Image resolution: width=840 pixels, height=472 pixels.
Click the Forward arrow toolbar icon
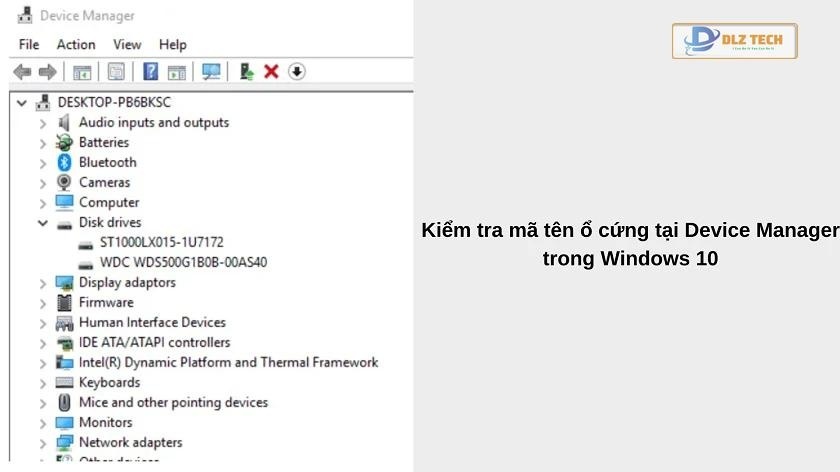pyautogui.click(x=48, y=71)
